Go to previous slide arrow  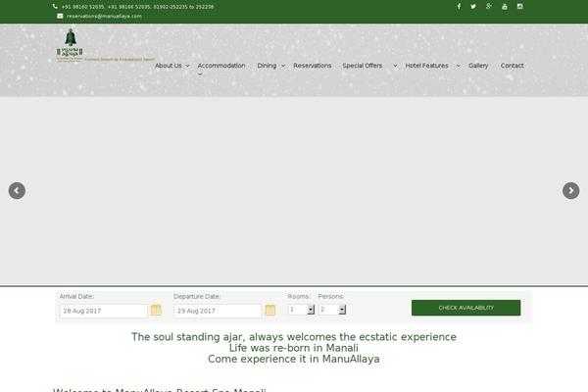point(17,190)
